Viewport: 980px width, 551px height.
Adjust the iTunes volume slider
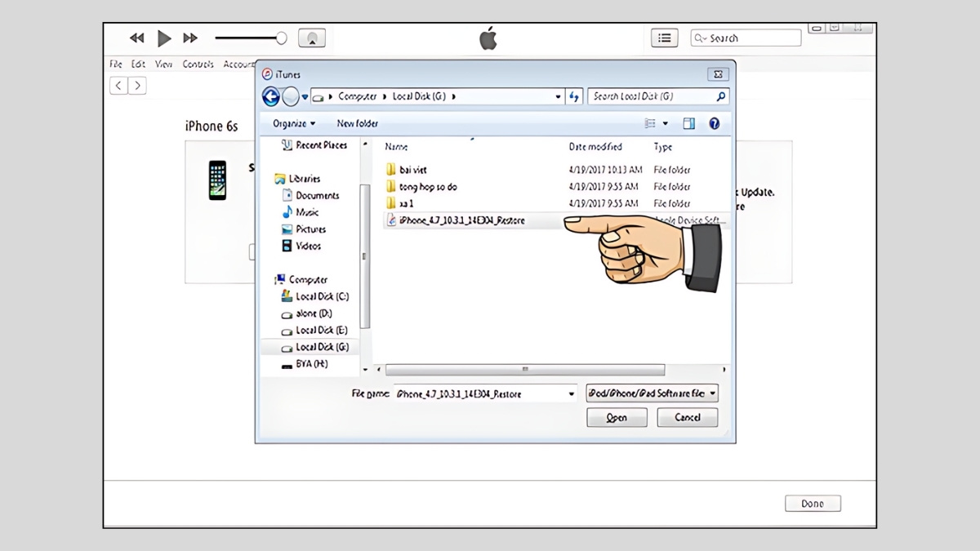pyautogui.click(x=251, y=38)
